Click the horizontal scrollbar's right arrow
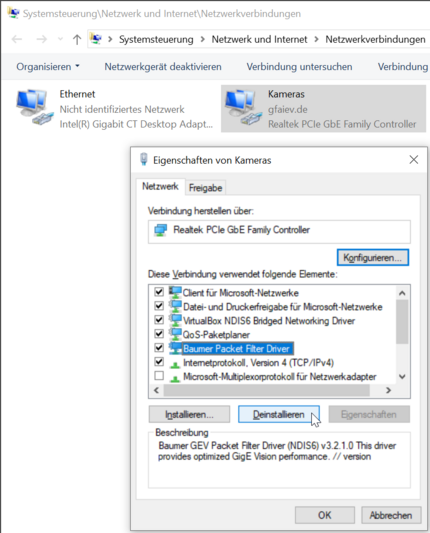Image resolution: width=430 pixels, height=533 pixels. 389,390
